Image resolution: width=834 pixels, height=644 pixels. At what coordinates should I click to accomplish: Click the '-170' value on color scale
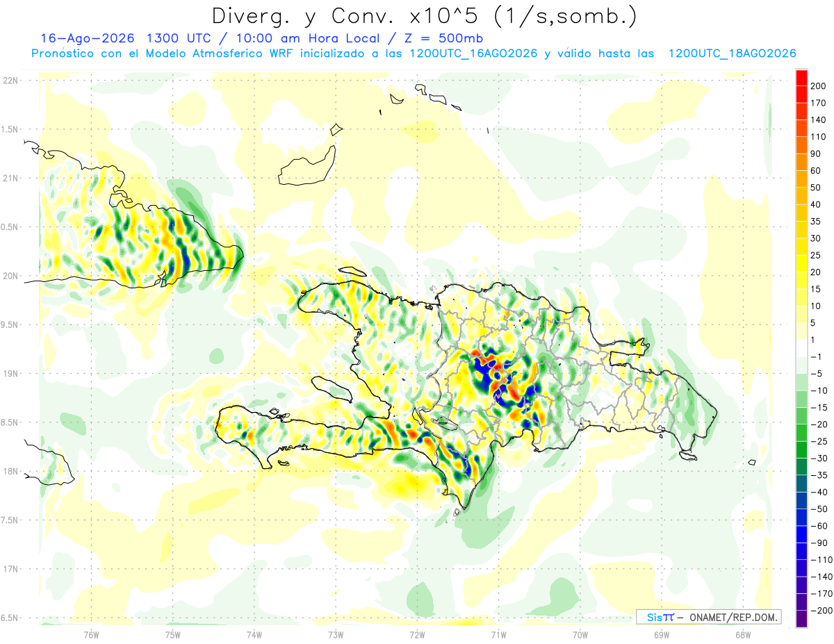(x=821, y=593)
